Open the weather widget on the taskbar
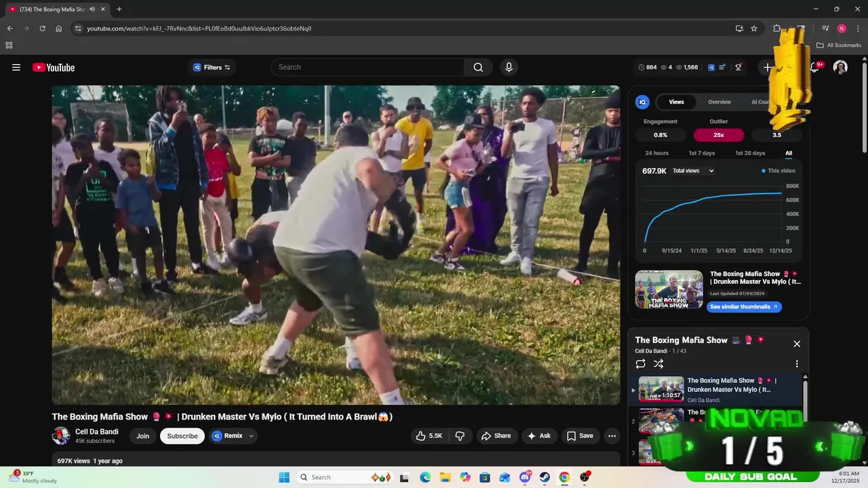 pos(32,477)
